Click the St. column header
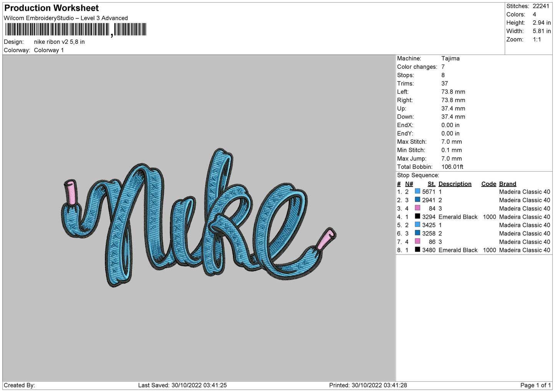This screenshot has width=555, height=392. pyautogui.click(x=431, y=184)
